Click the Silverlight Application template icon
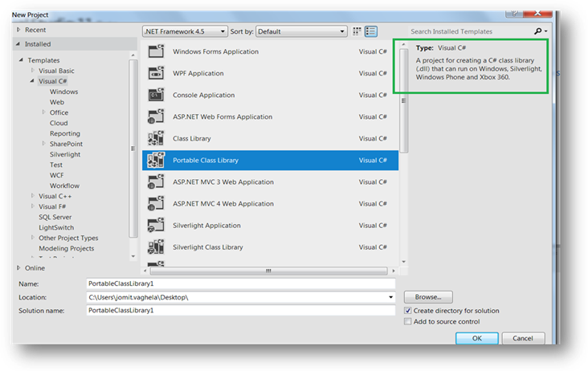588x371 pixels. 156,225
